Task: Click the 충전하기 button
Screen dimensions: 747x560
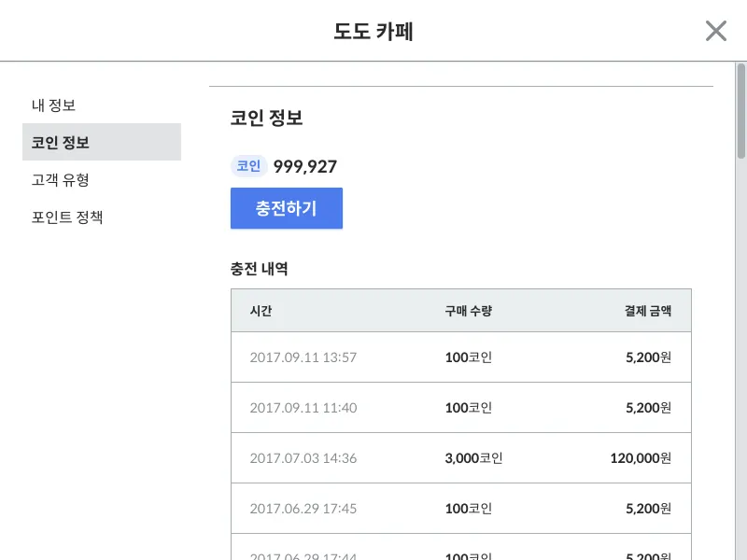Action: [287, 208]
